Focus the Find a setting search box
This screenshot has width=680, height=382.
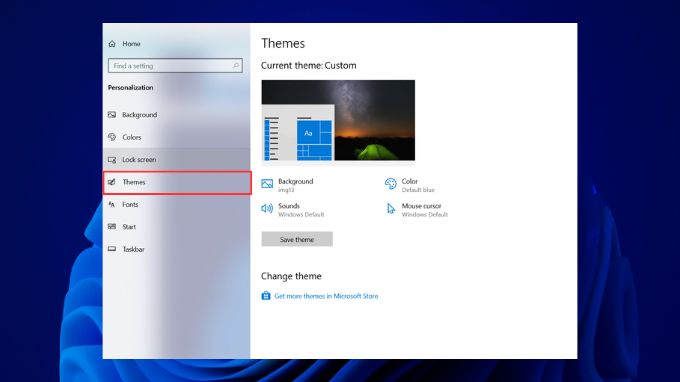click(x=175, y=66)
